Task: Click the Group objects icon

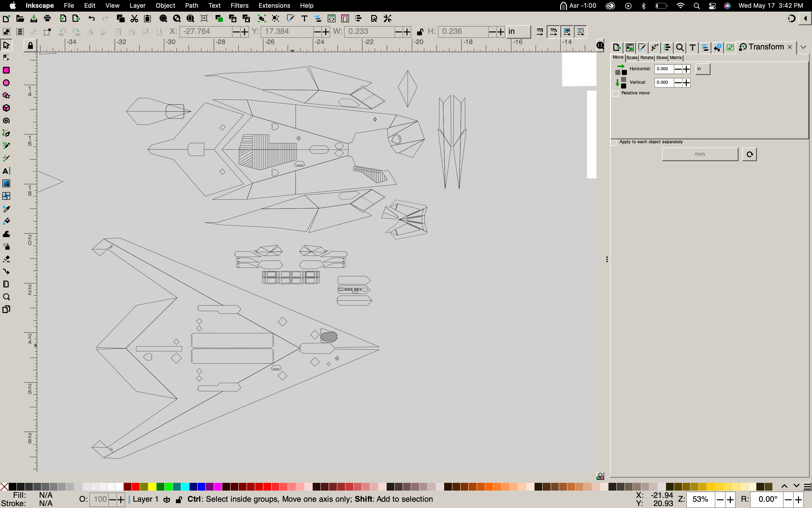Action: pos(262,18)
